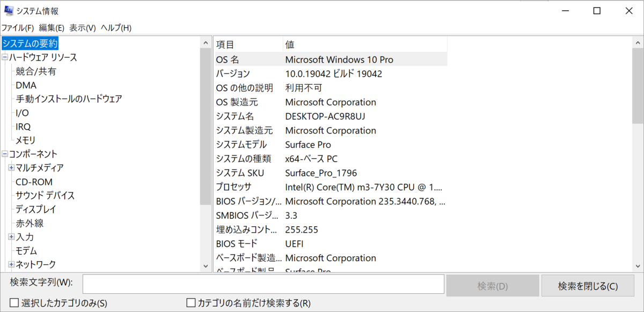
Task: Select DMA in the tree
Action: [x=26, y=85]
